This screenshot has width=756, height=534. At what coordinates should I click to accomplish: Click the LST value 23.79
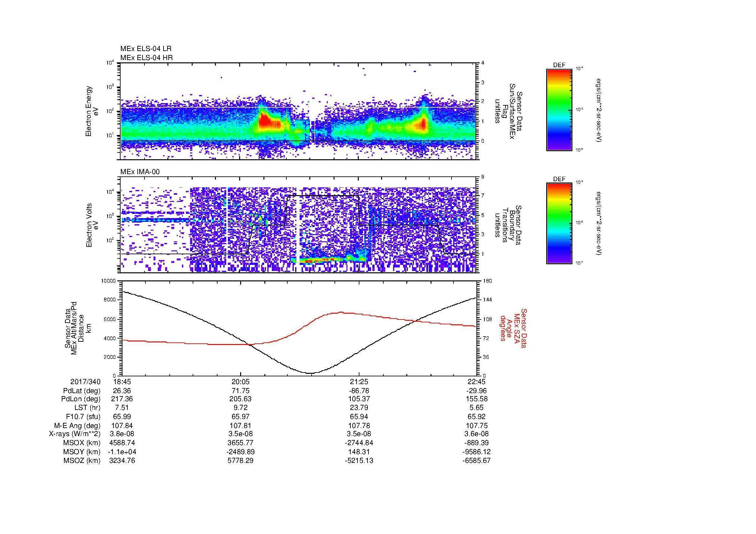tap(359, 408)
